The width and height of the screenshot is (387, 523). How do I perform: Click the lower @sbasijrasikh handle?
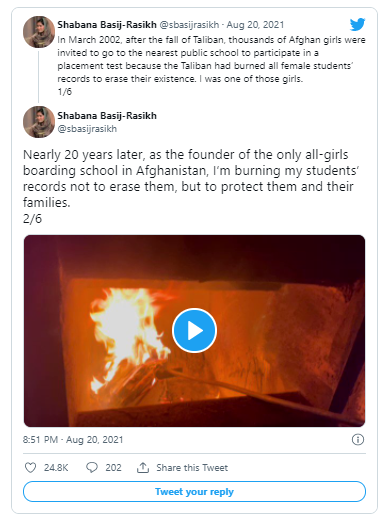pos(87,129)
